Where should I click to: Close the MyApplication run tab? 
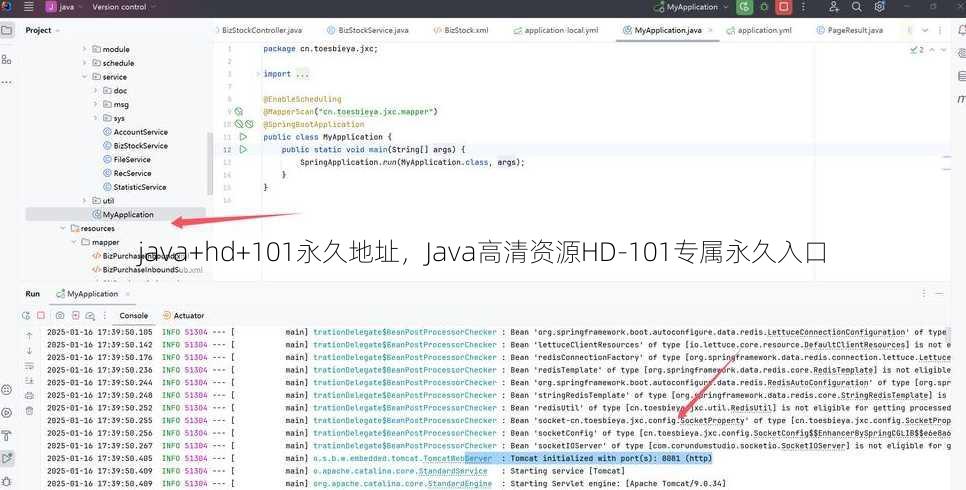coord(128,294)
